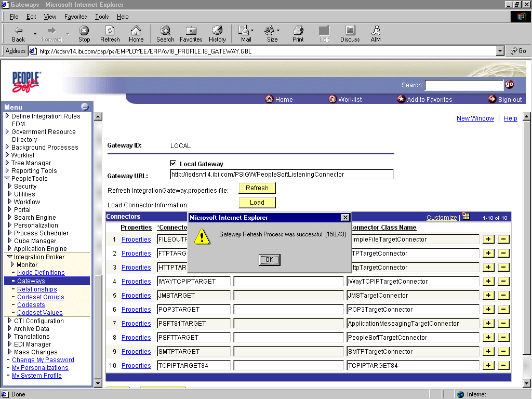
Task: Open the Back button history dropdown
Action: tap(35, 34)
